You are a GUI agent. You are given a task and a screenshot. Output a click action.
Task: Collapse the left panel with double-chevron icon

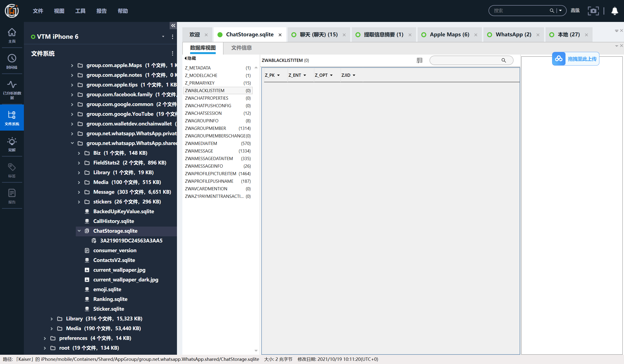(x=173, y=26)
